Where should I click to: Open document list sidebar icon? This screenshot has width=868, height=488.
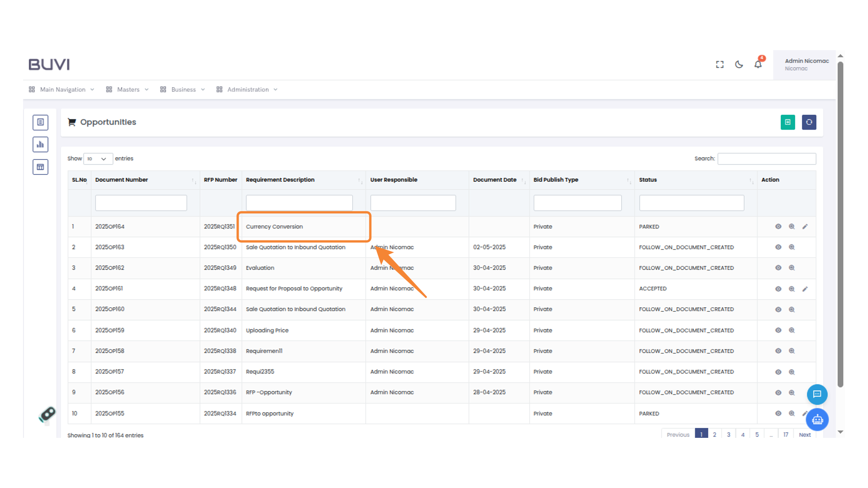pos(40,122)
